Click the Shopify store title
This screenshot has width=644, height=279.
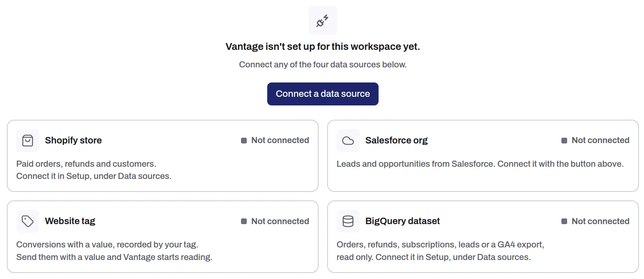click(73, 140)
